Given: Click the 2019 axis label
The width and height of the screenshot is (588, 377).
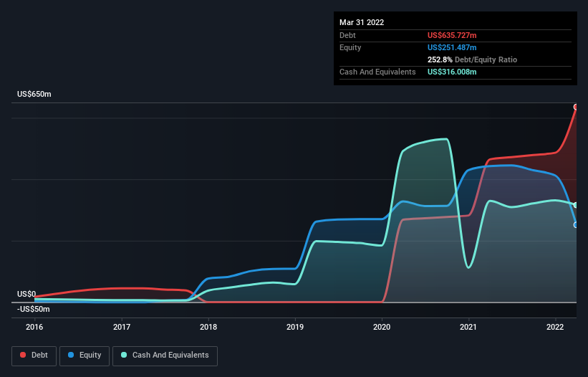Looking at the screenshot, I should pos(295,327).
